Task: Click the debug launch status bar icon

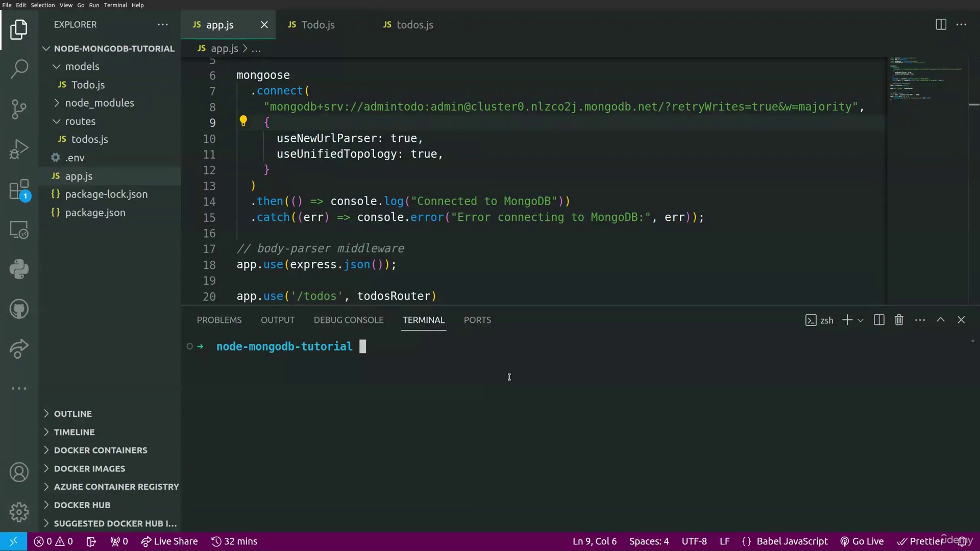Action: click(91, 541)
